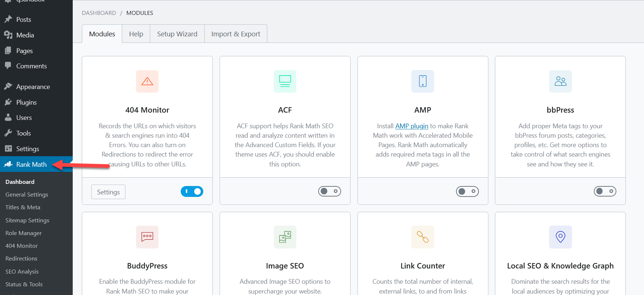Open Posts in the admin menu
The height and width of the screenshot is (295, 644).
point(36,19)
